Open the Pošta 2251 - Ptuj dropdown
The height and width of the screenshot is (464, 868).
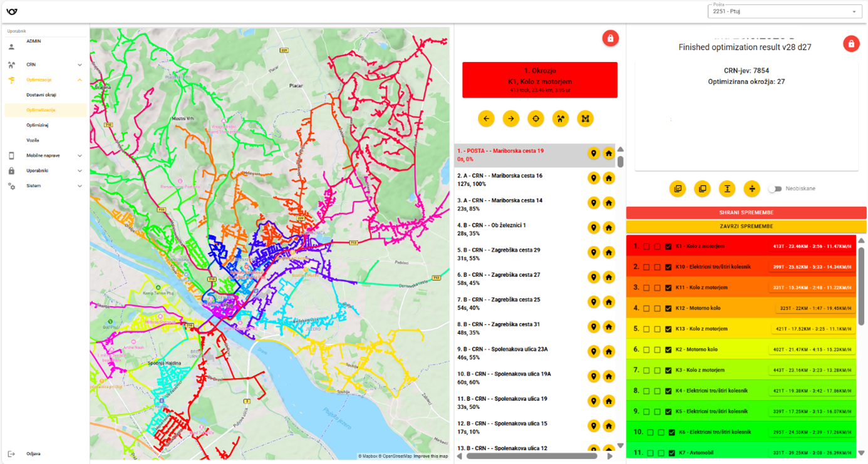[x=784, y=11]
